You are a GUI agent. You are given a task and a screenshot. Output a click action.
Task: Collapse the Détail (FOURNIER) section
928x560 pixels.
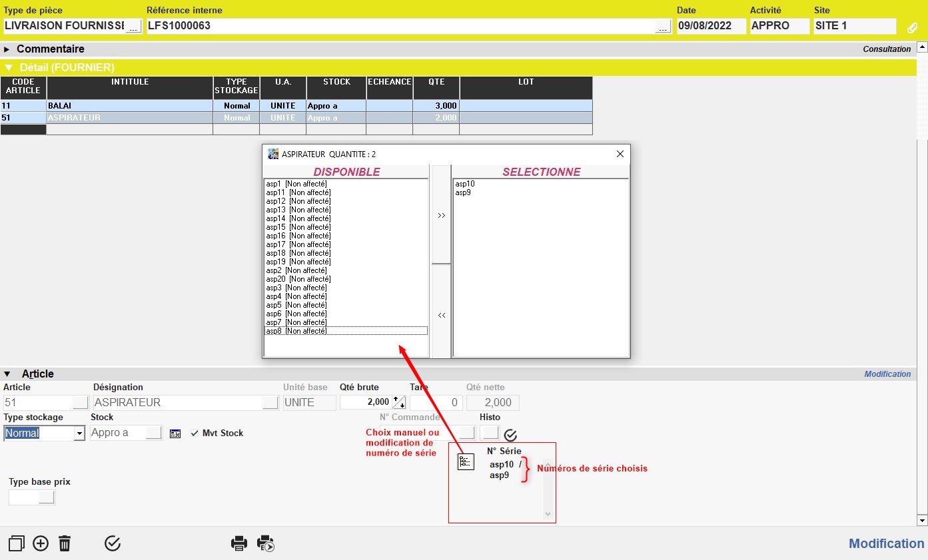tap(9, 67)
